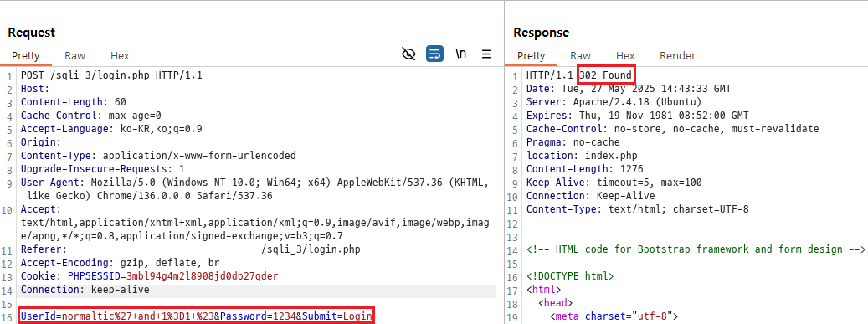Click the Content-Type urlencoded header line

(158, 156)
